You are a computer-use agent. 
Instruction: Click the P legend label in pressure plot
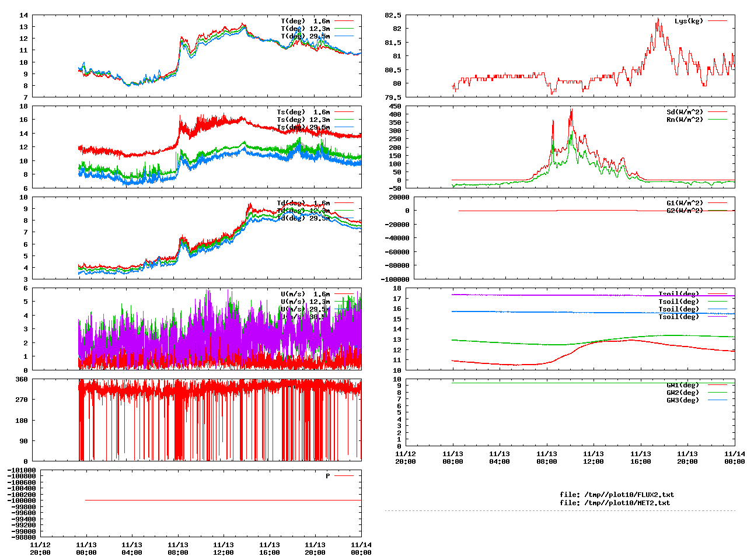[328, 476]
